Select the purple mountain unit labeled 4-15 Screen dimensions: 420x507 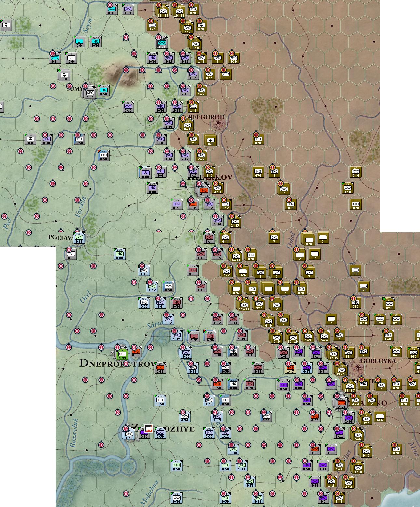[x=307, y=367]
